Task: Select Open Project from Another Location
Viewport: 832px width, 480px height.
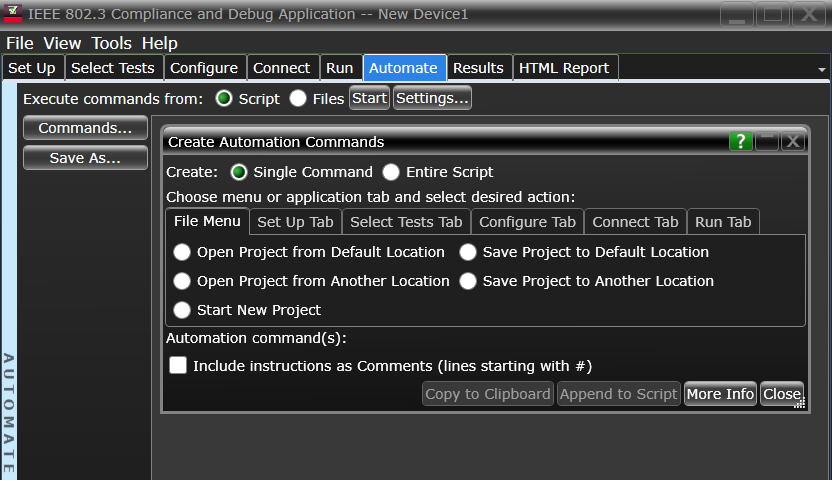Action: pyautogui.click(x=182, y=281)
